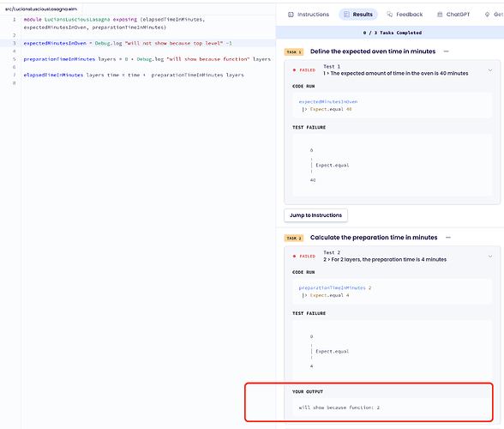Collapse Test 2 details with chevron
Viewport: 504px width, 429px height.
tap(490, 257)
